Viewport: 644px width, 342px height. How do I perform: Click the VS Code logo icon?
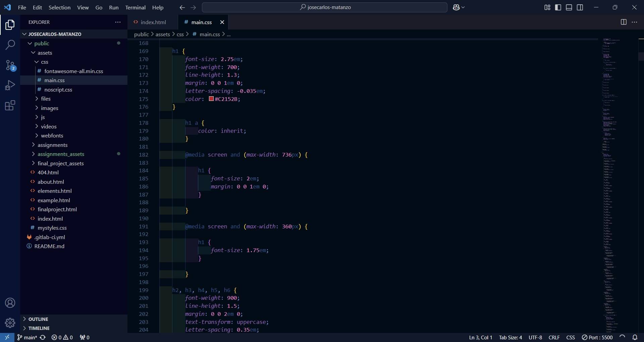click(x=7, y=7)
